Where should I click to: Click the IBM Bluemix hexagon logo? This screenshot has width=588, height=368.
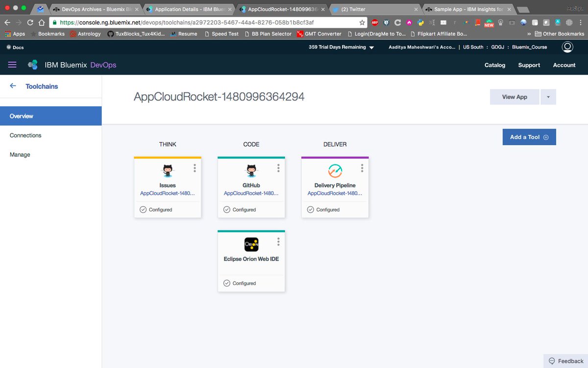click(32, 65)
